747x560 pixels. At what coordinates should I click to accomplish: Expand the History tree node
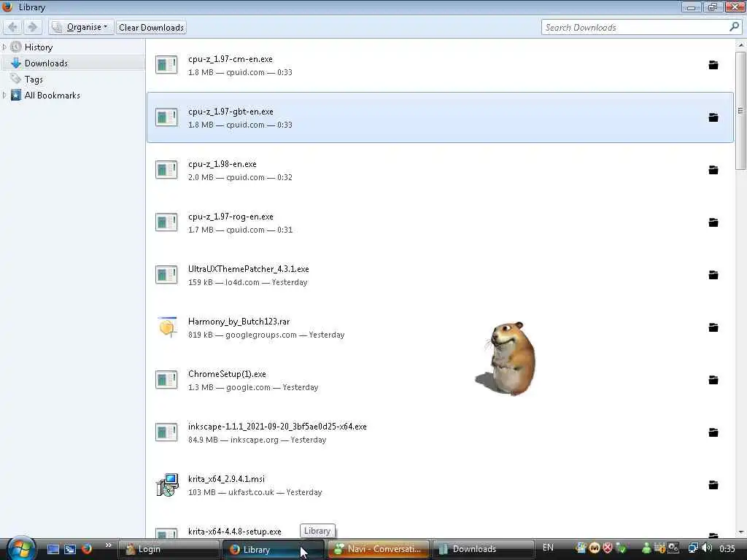click(x=4, y=47)
